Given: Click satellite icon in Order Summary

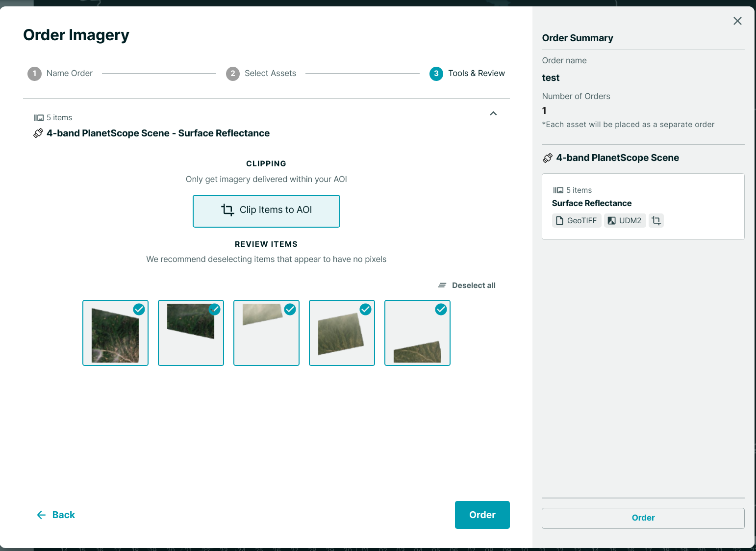Looking at the screenshot, I should click(548, 158).
